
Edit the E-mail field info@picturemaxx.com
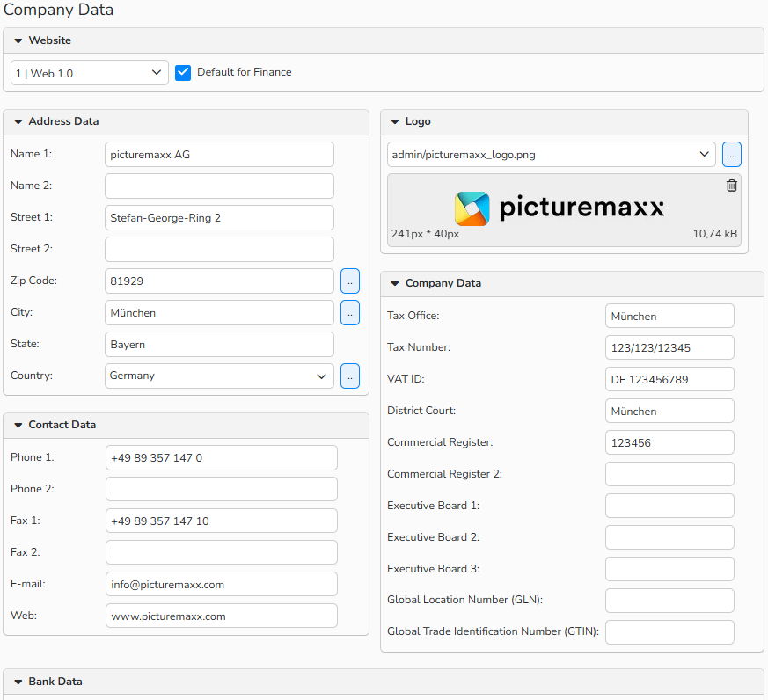[222, 584]
